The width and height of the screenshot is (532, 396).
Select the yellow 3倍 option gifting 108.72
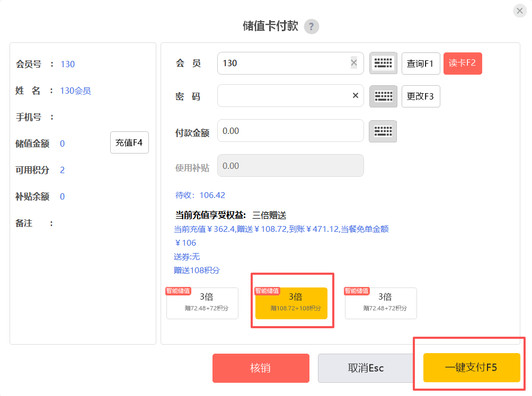pos(291,303)
